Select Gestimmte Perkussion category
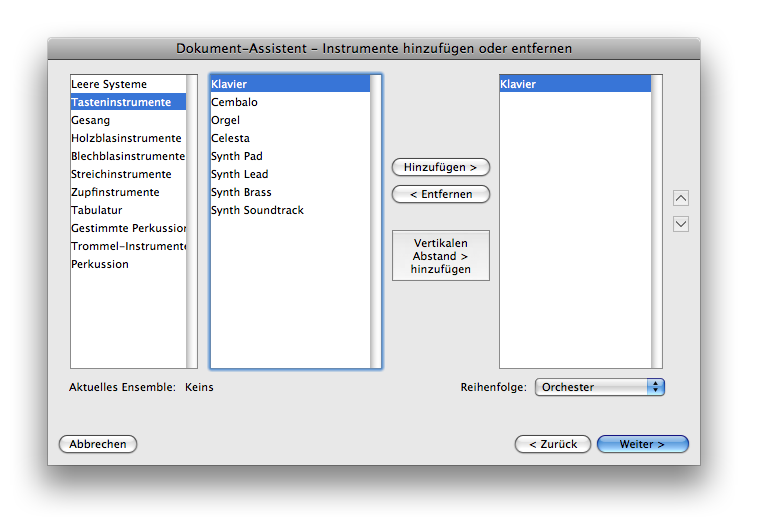The height and width of the screenshot is (517, 776). click(128, 228)
